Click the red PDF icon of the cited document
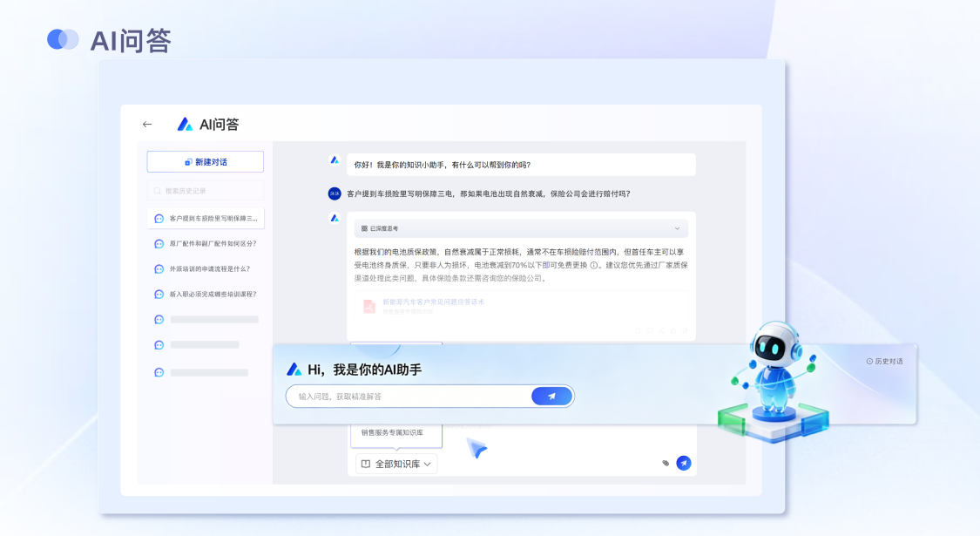The image size is (980, 536). pos(369,306)
